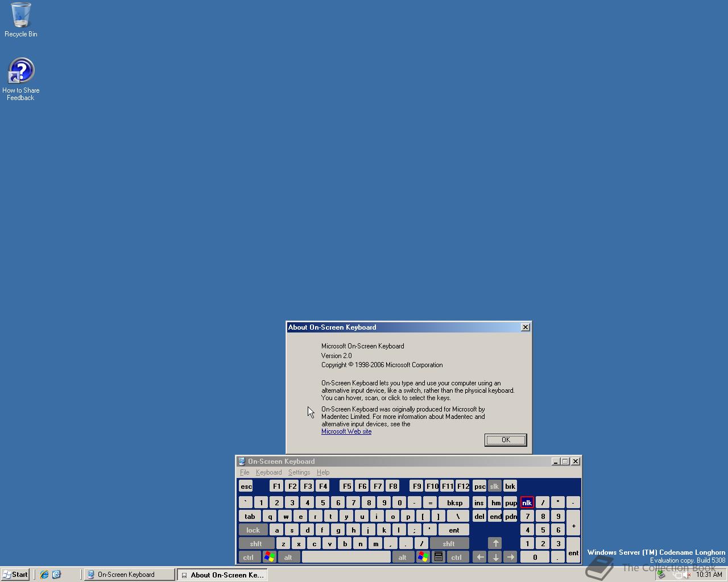Click the pdn page down key
728x582 pixels.
(511, 517)
